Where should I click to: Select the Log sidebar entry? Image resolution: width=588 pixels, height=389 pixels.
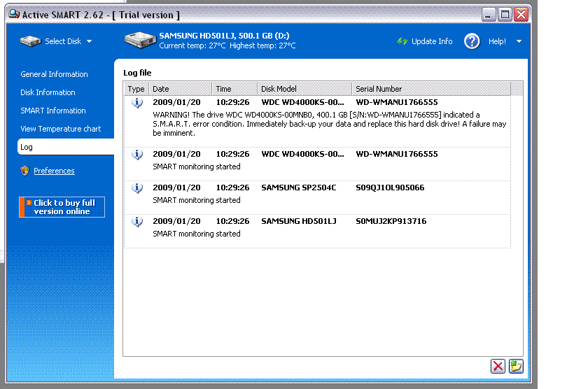tap(66, 147)
